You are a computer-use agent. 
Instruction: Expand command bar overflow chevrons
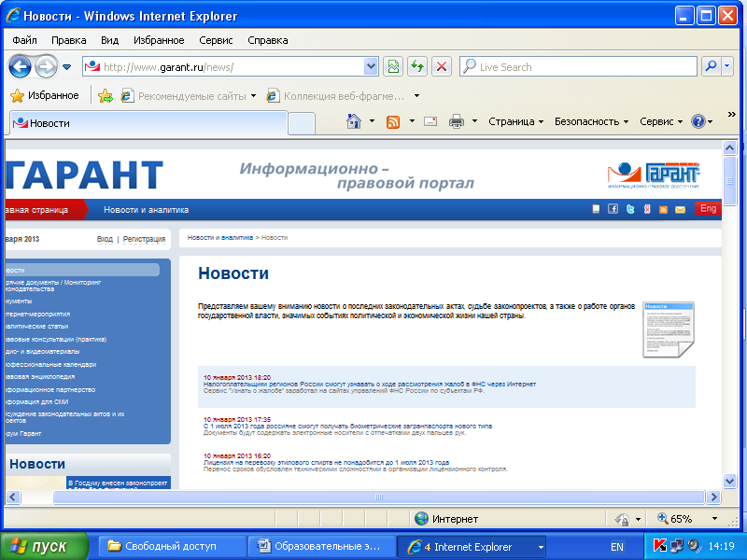tap(732, 114)
